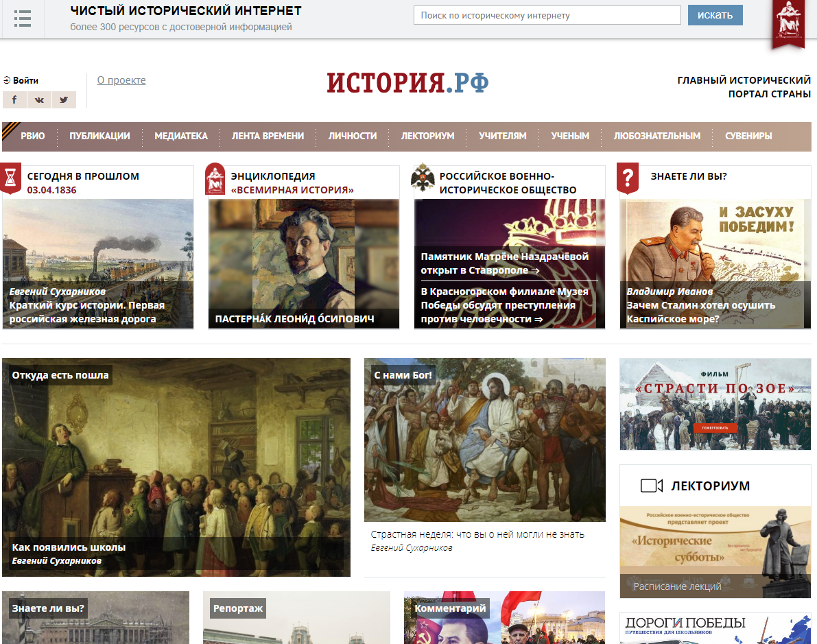Open the РВИО menu item

pyautogui.click(x=33, y=136)
